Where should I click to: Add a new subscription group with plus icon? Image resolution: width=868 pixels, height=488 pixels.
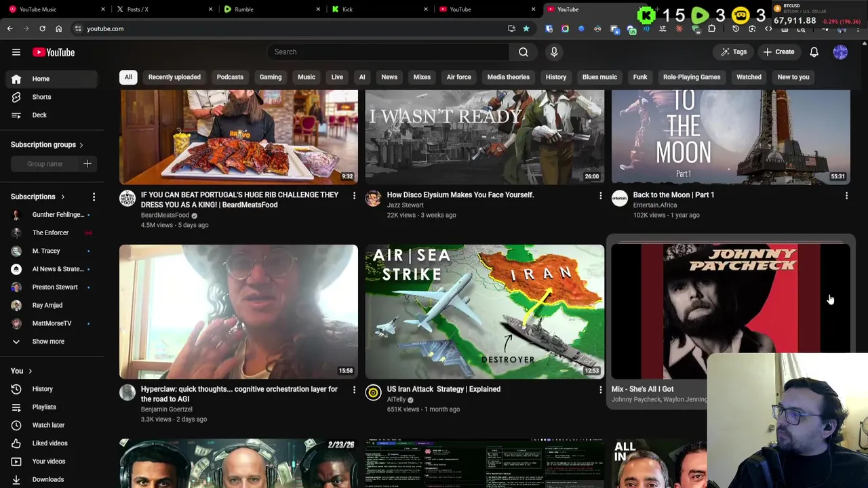click(87, 164)
